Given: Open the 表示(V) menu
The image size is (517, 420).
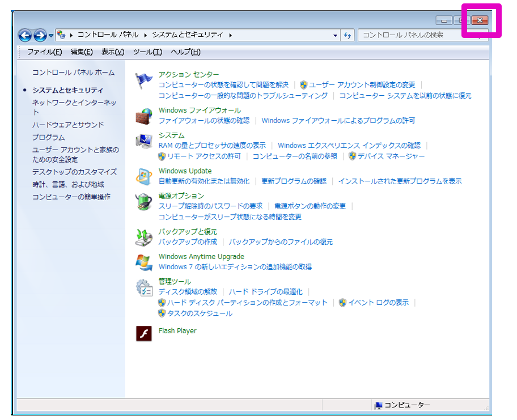Looking at the screenshot, I should 113,52.
